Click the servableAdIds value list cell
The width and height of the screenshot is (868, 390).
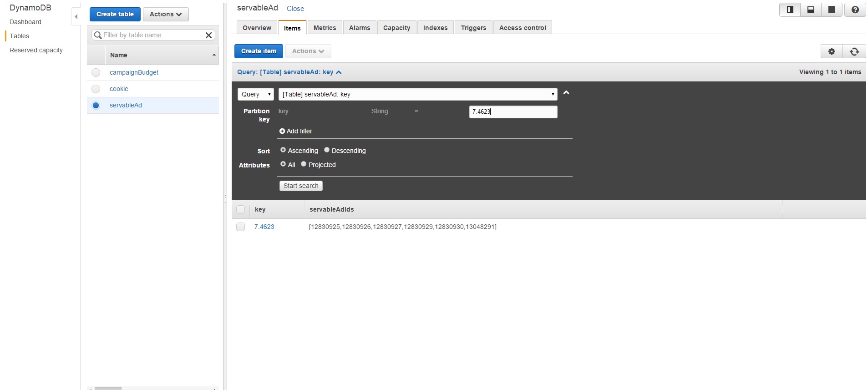[402, 227]
